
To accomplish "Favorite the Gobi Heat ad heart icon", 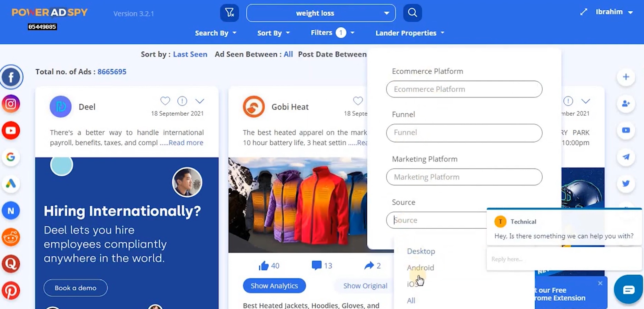I will click(x=358, y=101).
